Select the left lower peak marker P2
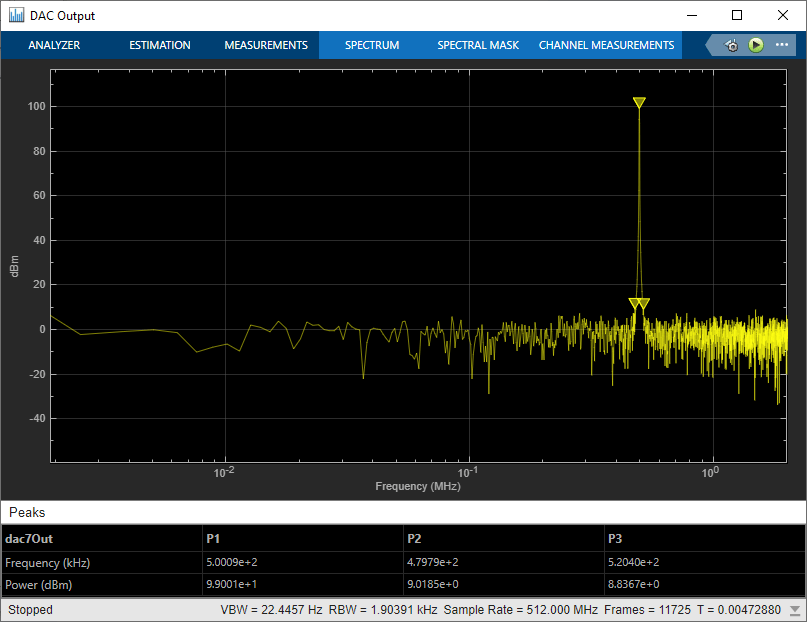807x622 pixels. 635,304
